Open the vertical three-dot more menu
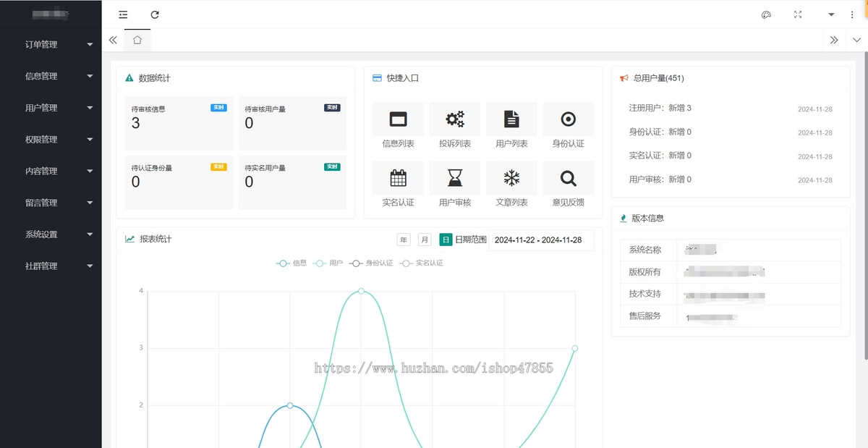 pos(852,14)
